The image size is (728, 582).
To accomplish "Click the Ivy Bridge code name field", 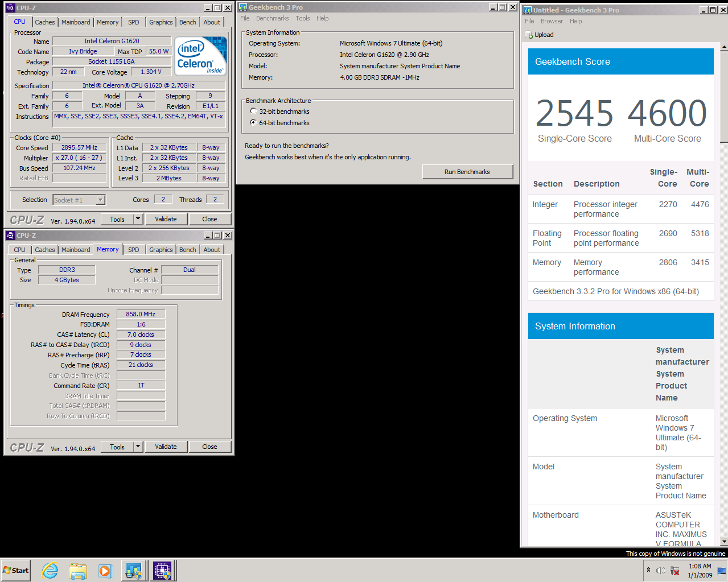I will click(83, 51).
